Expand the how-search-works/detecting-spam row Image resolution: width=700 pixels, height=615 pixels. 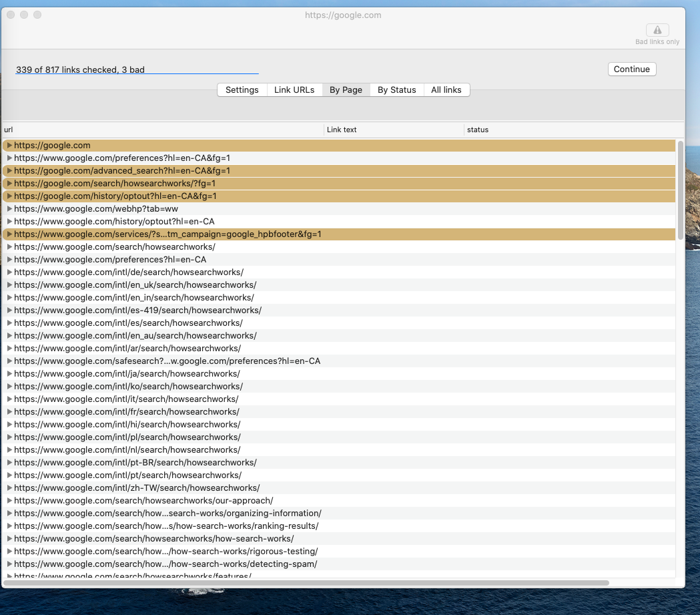pyautogui.click(x=9, y=564)
